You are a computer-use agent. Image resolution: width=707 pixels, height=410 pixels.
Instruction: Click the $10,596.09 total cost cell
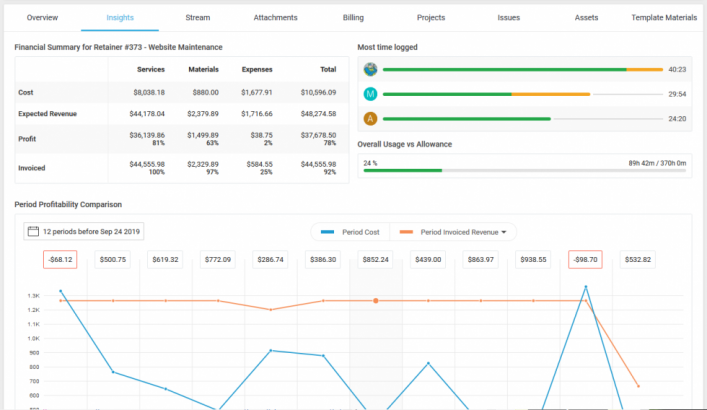coord(318,92)
